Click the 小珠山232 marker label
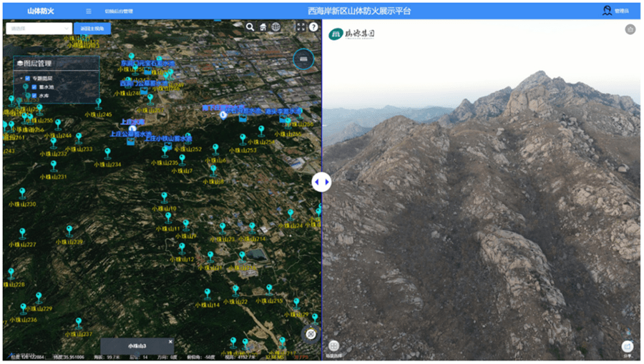644x364 pixels. [x=54, y=154]
